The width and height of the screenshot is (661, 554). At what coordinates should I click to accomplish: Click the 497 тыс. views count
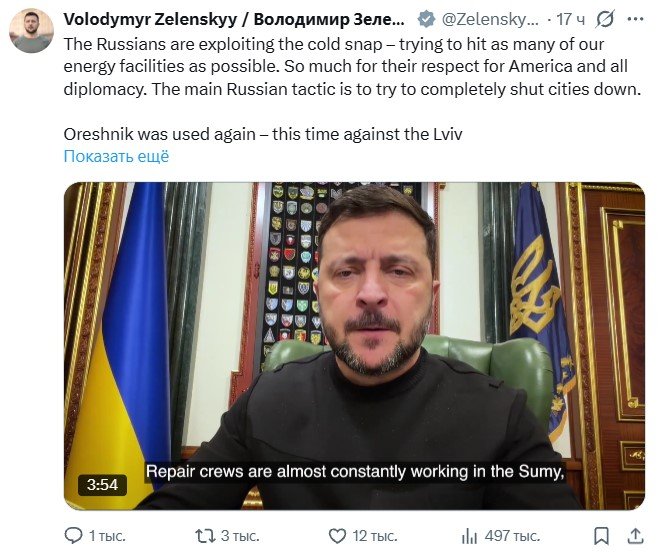[x=513, y=536]
